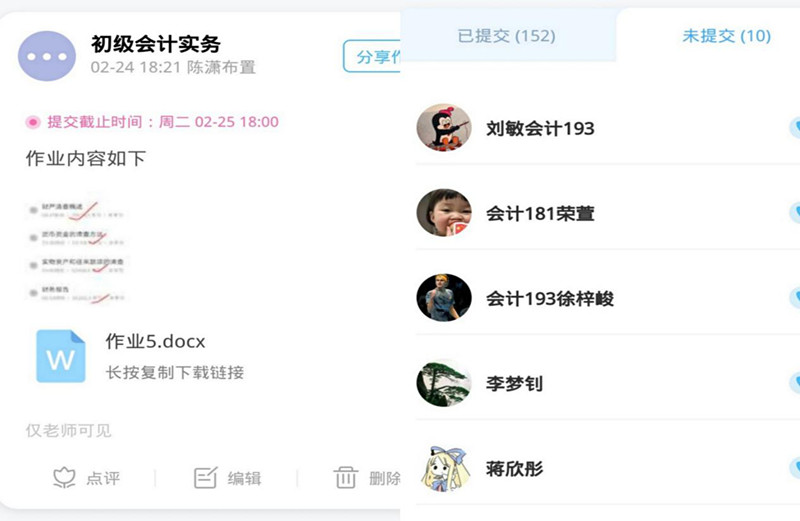Viewport: 800px width, 521px height.
Task: Click the purple three-dots avatar icon
Action: (47, 56)
